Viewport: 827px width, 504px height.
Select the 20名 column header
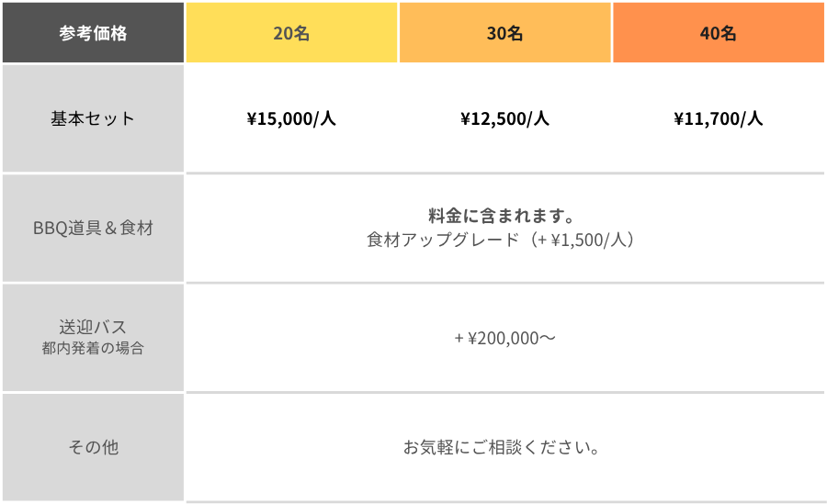(291, 33)
